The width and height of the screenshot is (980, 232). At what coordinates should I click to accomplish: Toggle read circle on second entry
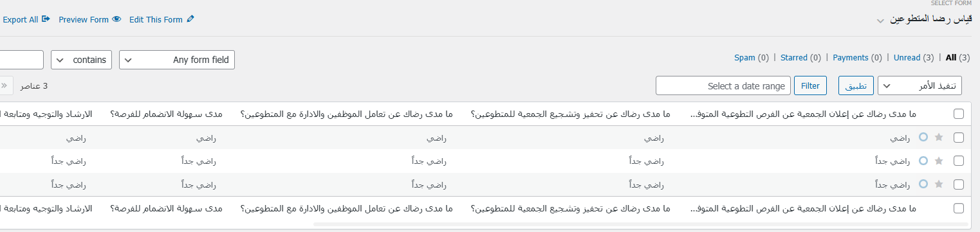pyautogui.click(x=923, y=161)
